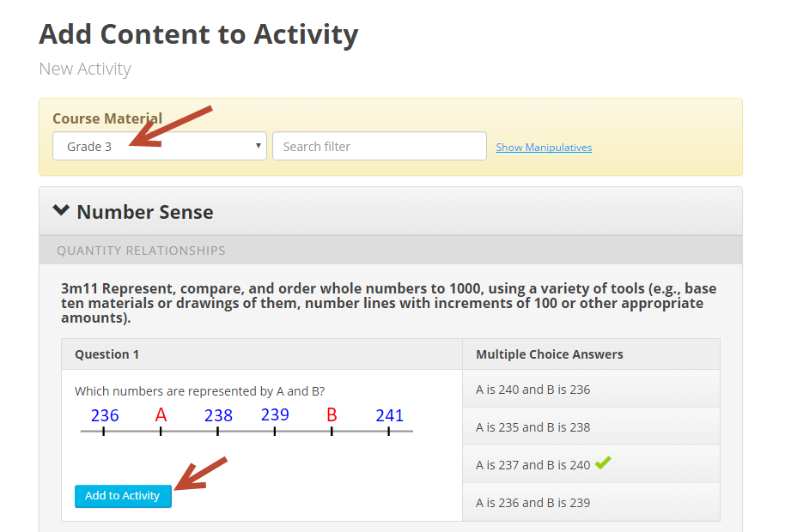
Task: Click the dropdown arrow beside Grade 3
Action: point(259,146)
